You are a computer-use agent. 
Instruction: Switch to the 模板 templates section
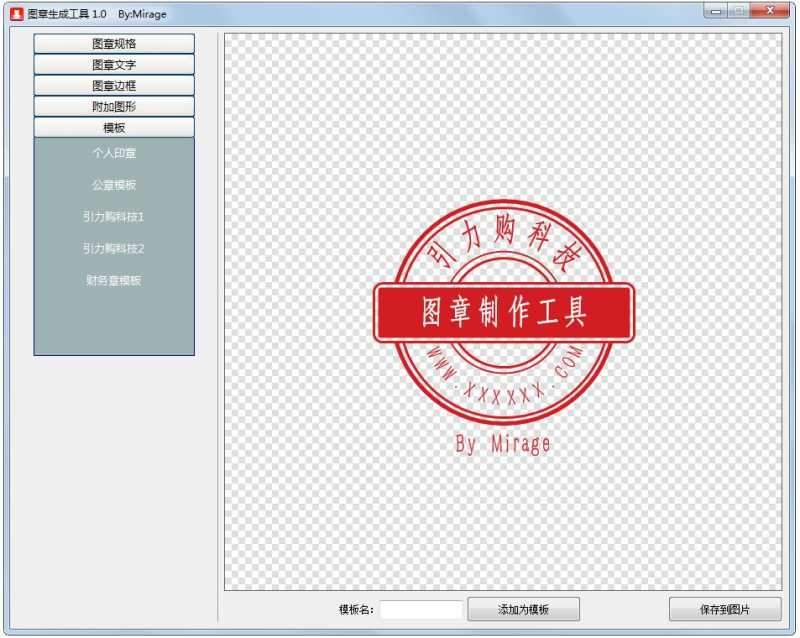tap(114, 128)
